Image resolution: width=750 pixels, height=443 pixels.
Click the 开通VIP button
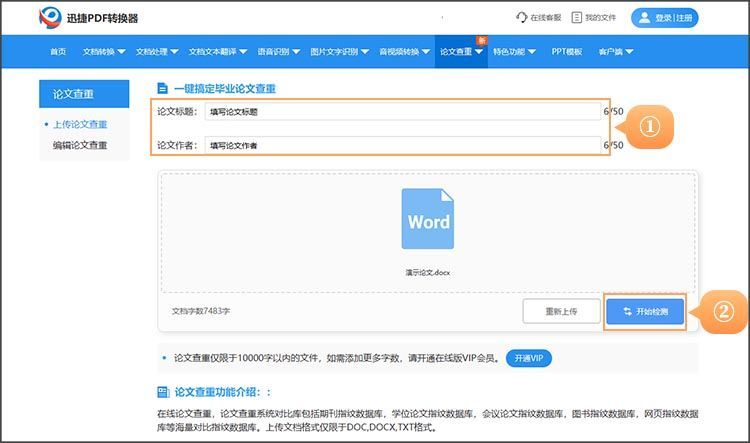[x=529, y=358]
